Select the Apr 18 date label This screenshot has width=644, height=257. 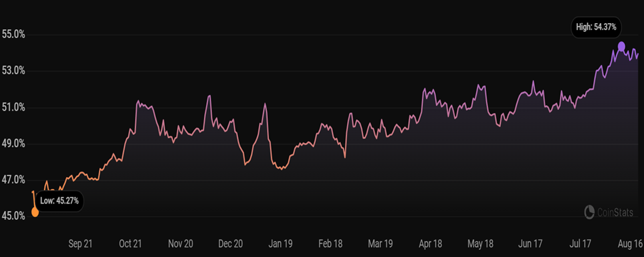(430, 244)
